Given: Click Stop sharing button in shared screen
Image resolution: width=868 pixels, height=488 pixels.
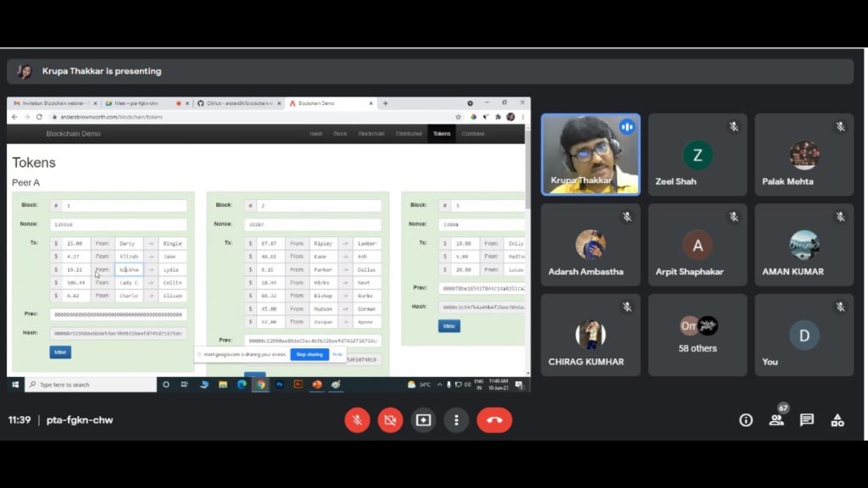Looking at the screenshot, I should pyautogui.click(x=309, y=354).
